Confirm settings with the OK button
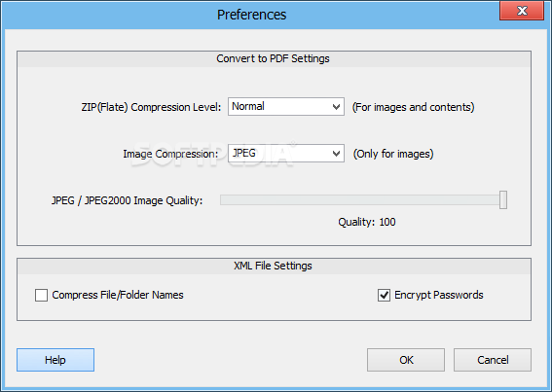The image size is (552, 392). tap(406, 360)
